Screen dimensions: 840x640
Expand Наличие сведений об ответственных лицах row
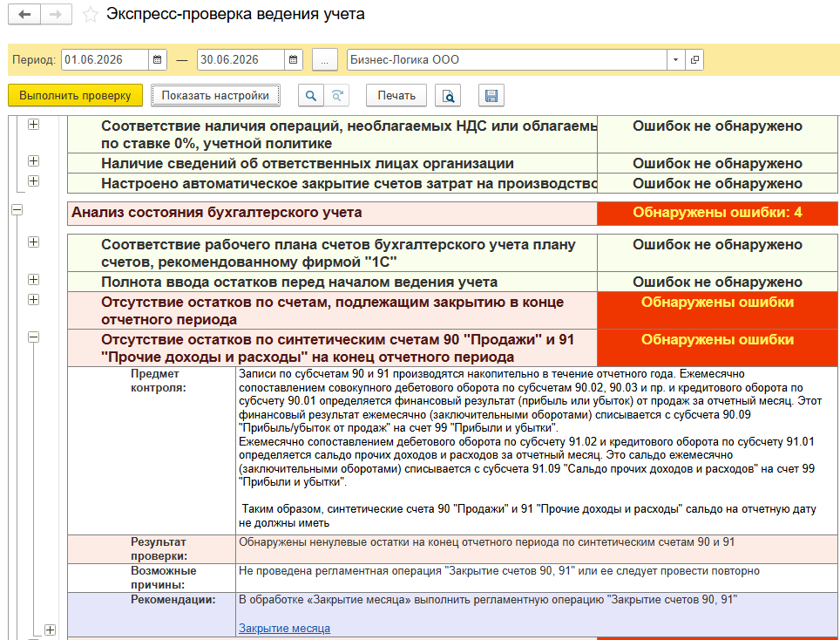point(33,160)
